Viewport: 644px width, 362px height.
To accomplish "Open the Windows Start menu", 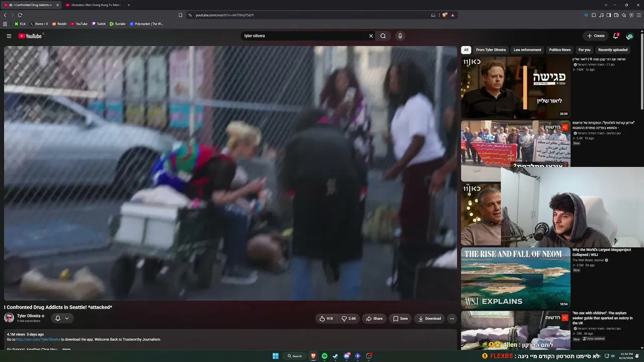I will (x=275, y=356).
